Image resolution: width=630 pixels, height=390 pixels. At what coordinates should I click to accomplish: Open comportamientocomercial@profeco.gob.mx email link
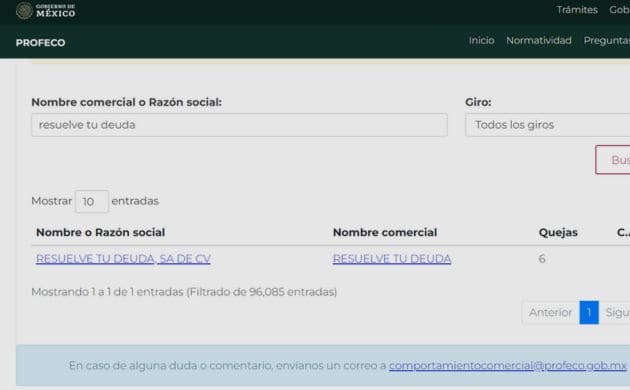pyautogui.click(x=508, y=365)
